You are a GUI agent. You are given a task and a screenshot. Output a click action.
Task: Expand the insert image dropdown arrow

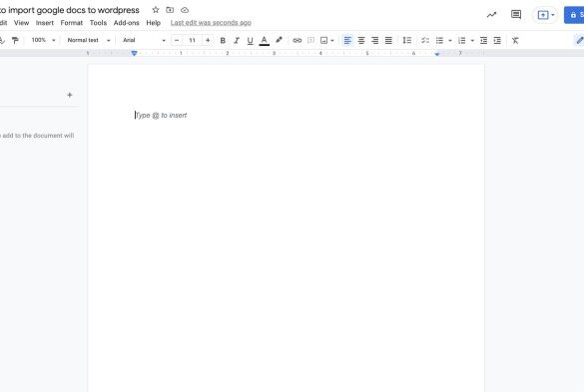[332, 40]
